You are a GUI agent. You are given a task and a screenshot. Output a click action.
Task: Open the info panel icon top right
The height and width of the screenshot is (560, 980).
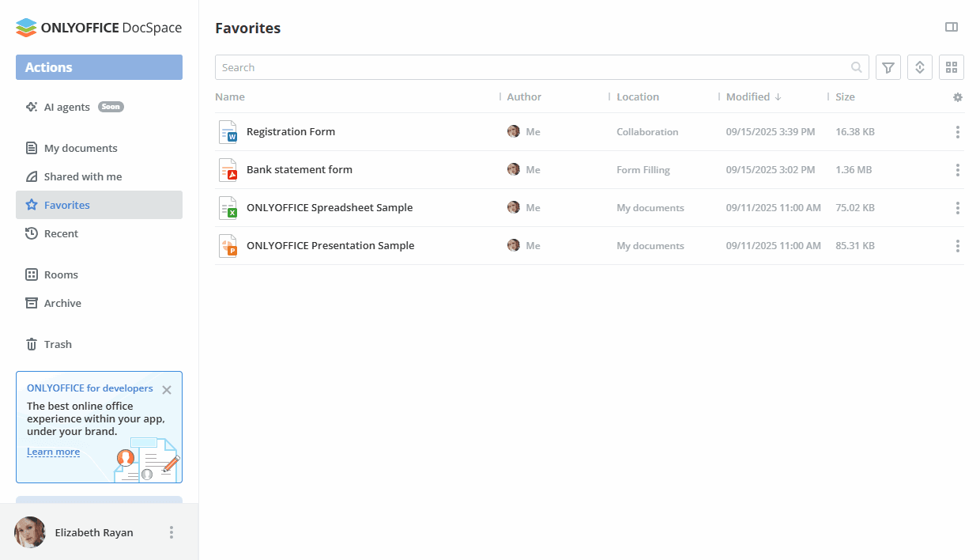[951, 26]
